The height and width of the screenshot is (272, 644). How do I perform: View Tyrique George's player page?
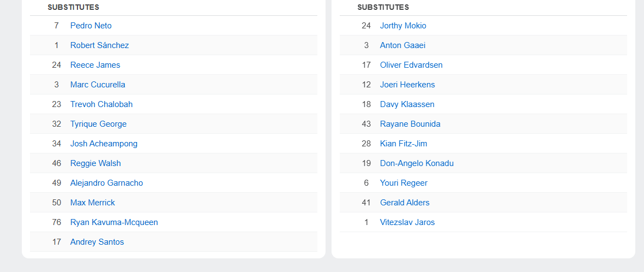[x=98, y=124]
